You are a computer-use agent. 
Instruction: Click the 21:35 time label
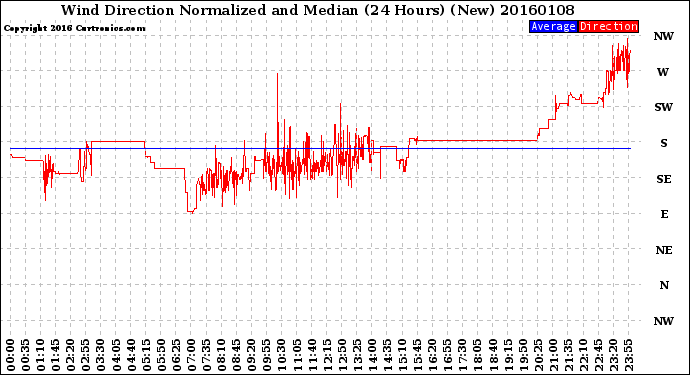[x=568, y=355]
